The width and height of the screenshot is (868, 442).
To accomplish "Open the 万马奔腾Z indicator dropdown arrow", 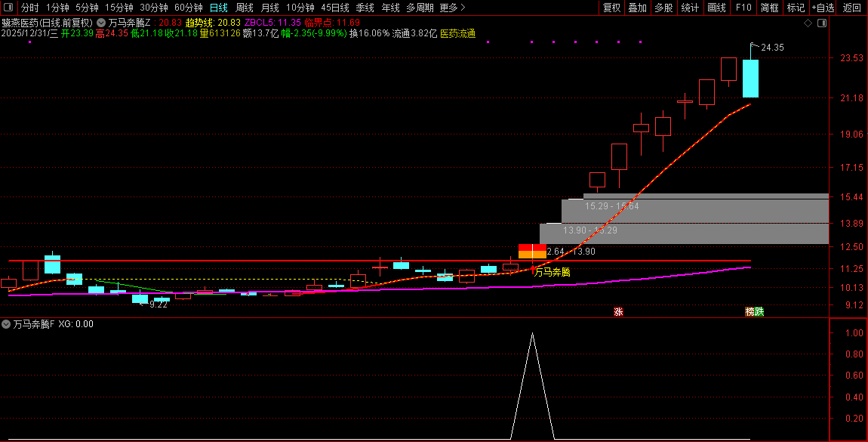I will pos(101,23).
